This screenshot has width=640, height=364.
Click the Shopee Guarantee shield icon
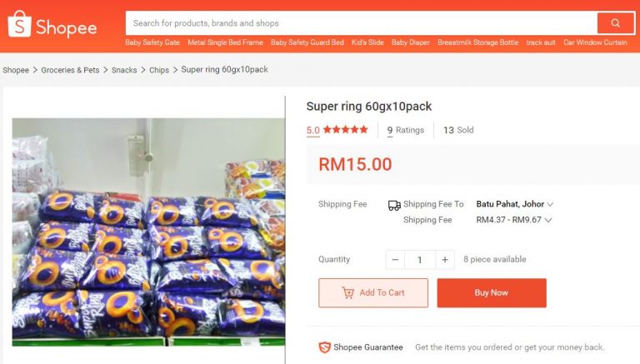(325, 347)
